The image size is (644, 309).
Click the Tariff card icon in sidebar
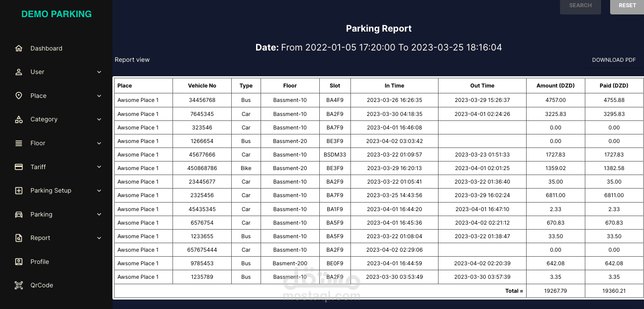(19, 166)
